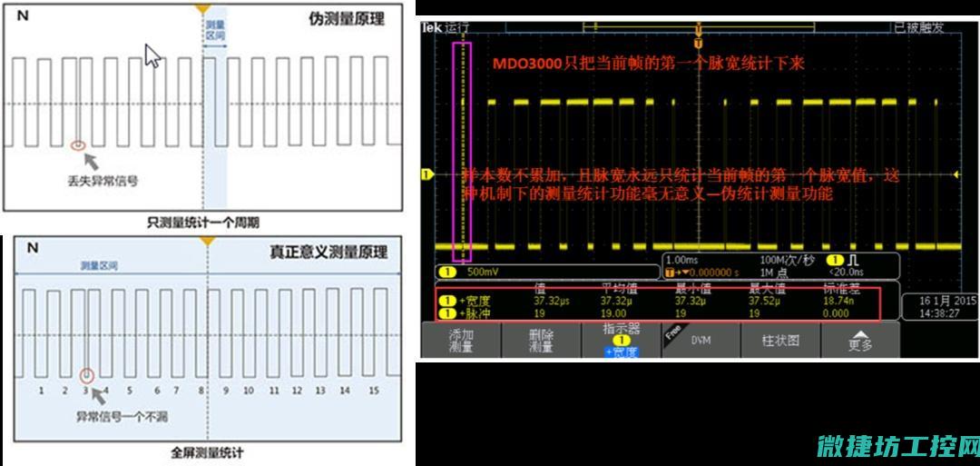This screenshot has width=980, height=466.
Task: Click the channel 1 ground level marker
Action: click(426, 174)
